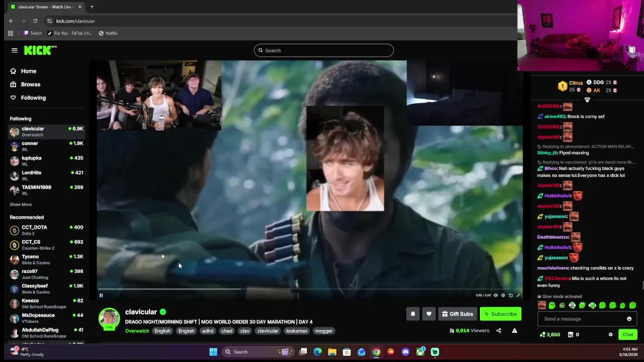This screenshot has height=362, width=644.
Task: Open recommended channel Keeezo
Action: [x=46, y=303]
